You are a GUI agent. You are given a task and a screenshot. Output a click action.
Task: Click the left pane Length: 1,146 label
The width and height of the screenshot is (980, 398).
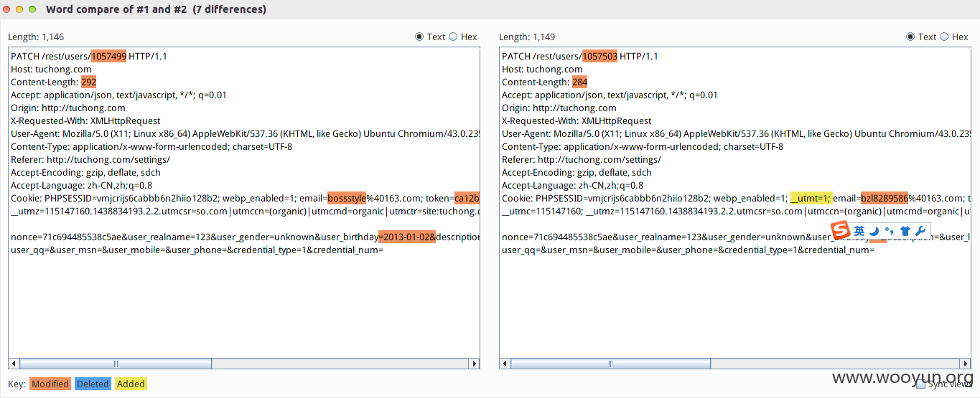pyautogui.click(x=36, y=37)
